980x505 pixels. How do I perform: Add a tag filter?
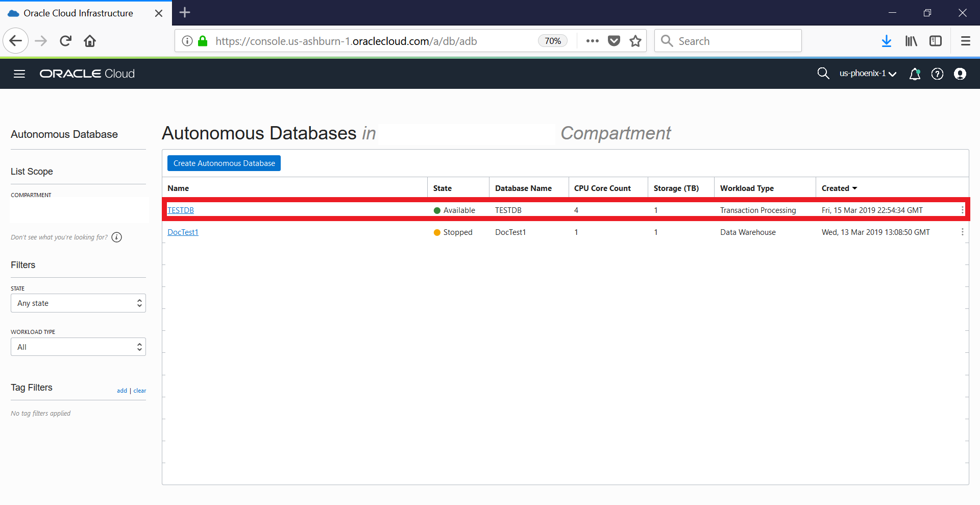pos(122,391)
